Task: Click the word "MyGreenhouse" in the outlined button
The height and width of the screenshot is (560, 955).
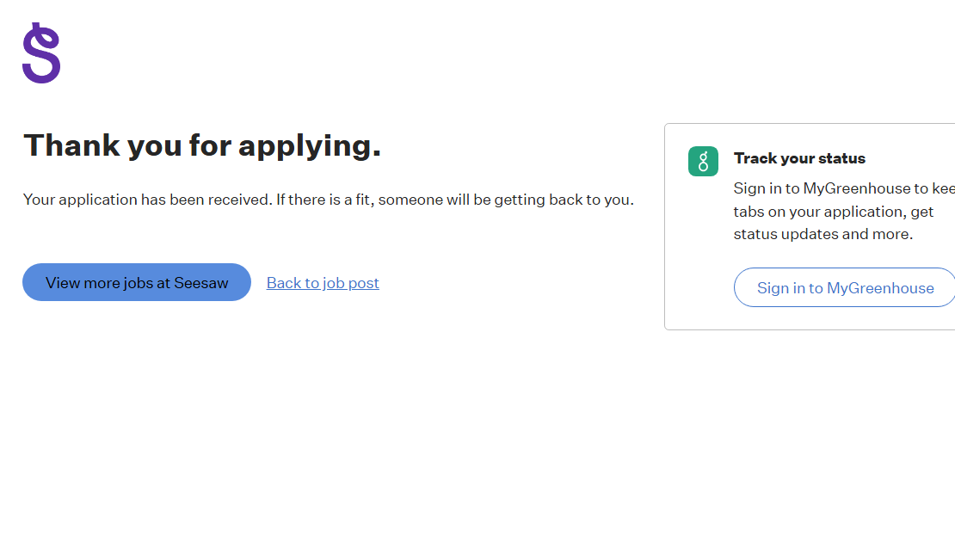Action: (x=880, y=288)
